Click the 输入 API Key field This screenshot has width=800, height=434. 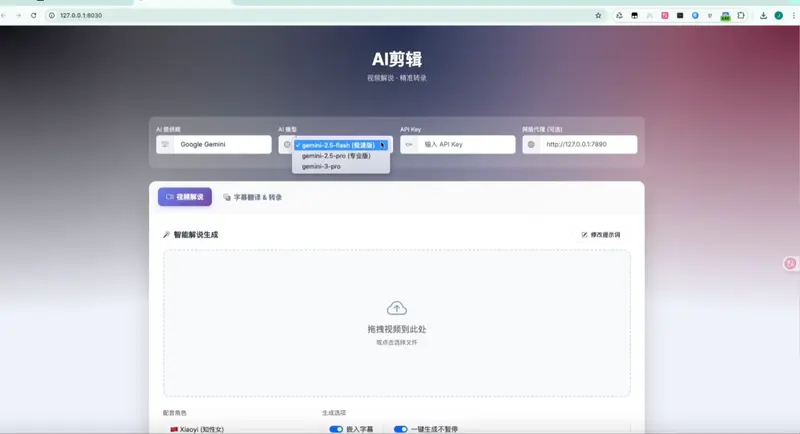click(458, 145)
